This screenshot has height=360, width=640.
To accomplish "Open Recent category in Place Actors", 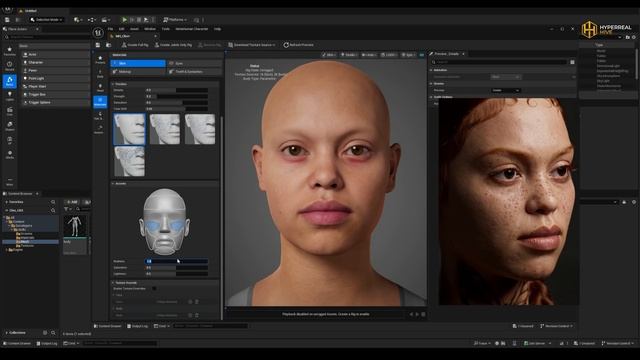I will 9,66.
